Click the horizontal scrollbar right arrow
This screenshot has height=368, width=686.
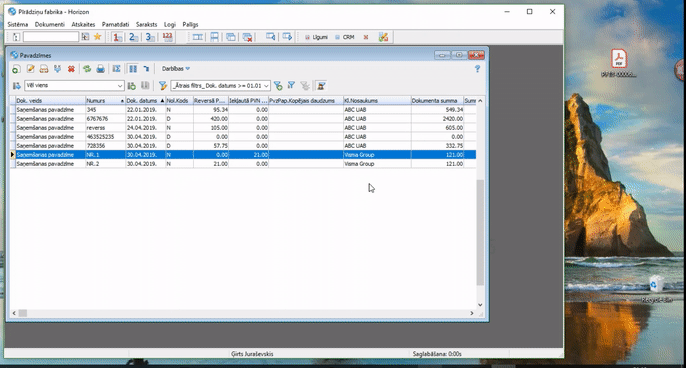click(x=472, y=313)
